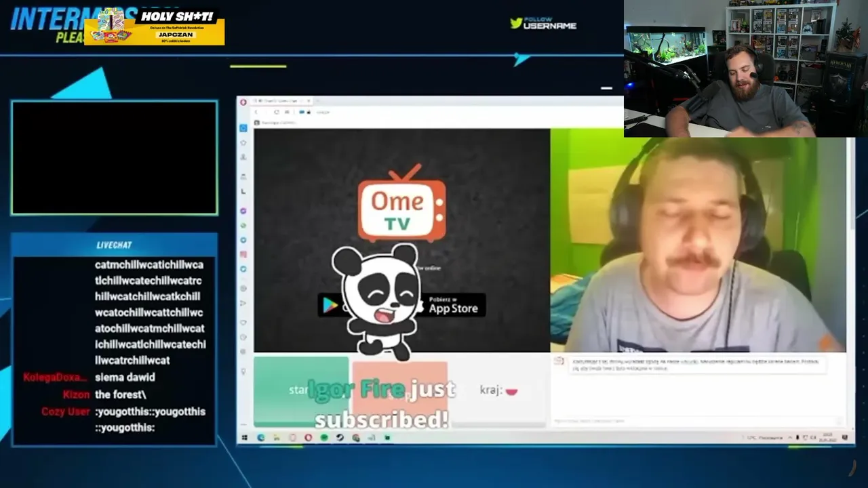Switch to Opera in the taskbar
The width and height of the screenshot is (868, 488).
[x=309, y=438]
